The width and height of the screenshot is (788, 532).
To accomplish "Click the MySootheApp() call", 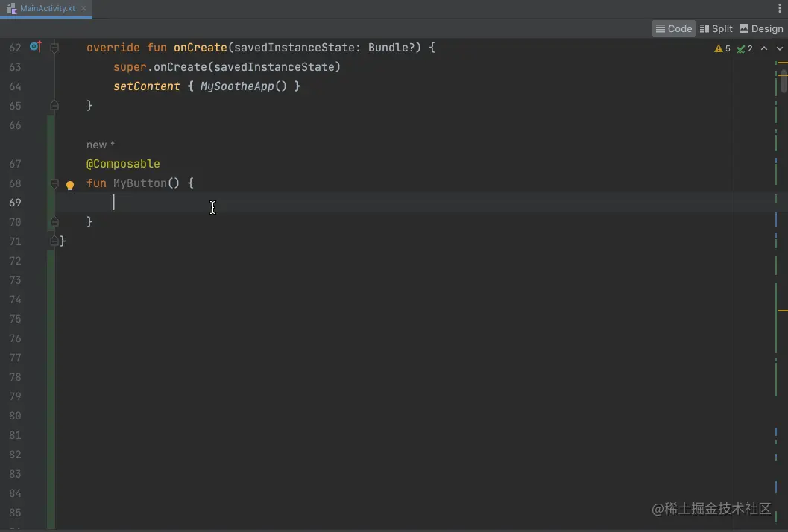I will click(243, 86).
